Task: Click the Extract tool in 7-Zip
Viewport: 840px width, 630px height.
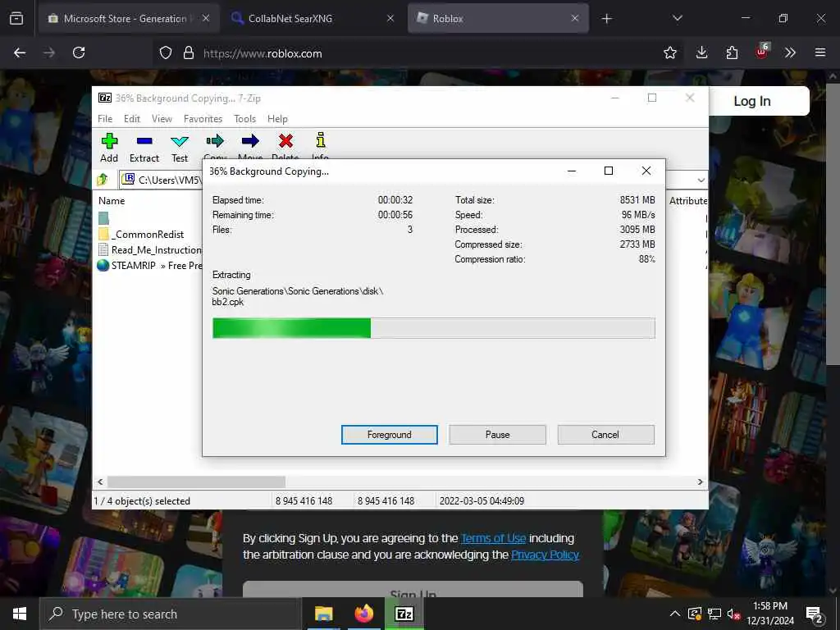Action: tap(144, 148)
